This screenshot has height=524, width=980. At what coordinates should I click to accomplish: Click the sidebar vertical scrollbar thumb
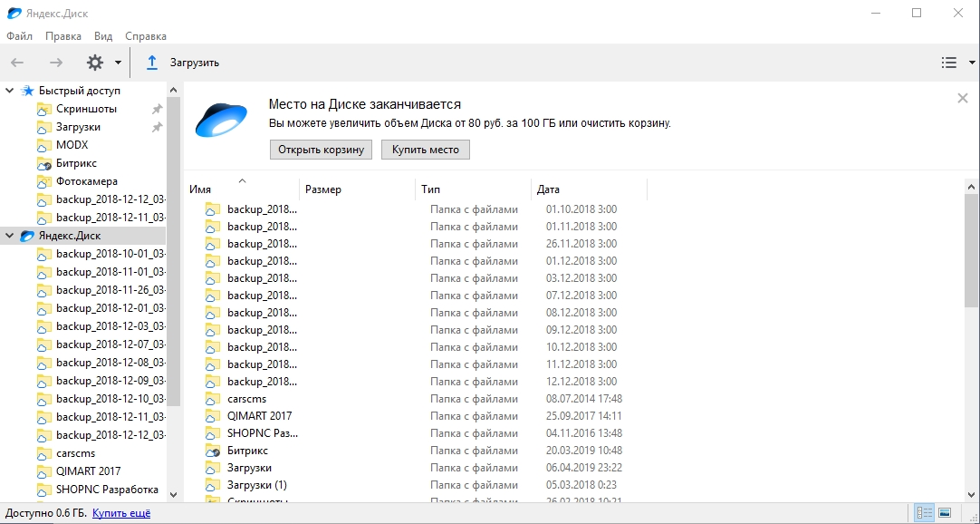click(174, 253)
